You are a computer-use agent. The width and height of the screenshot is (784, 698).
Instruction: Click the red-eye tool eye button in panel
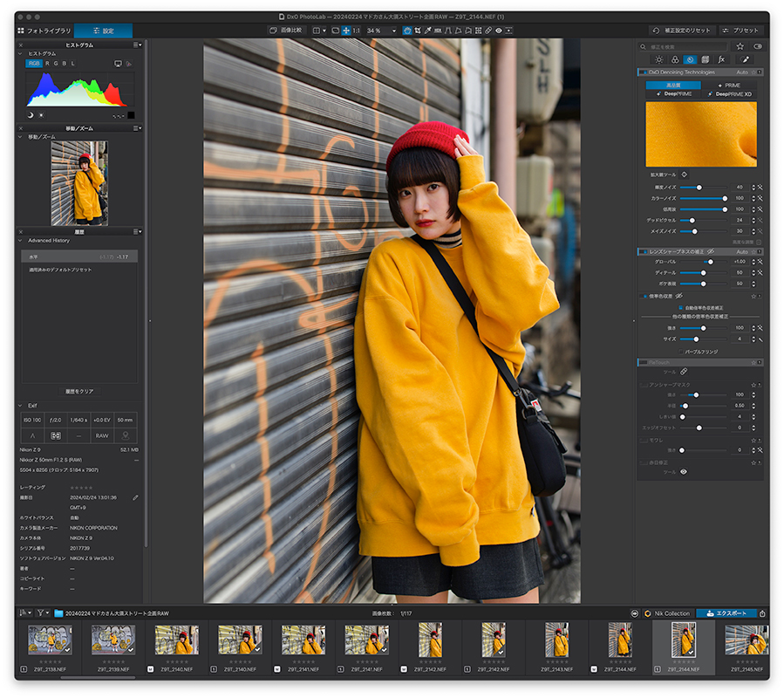(x=684, y=472)
